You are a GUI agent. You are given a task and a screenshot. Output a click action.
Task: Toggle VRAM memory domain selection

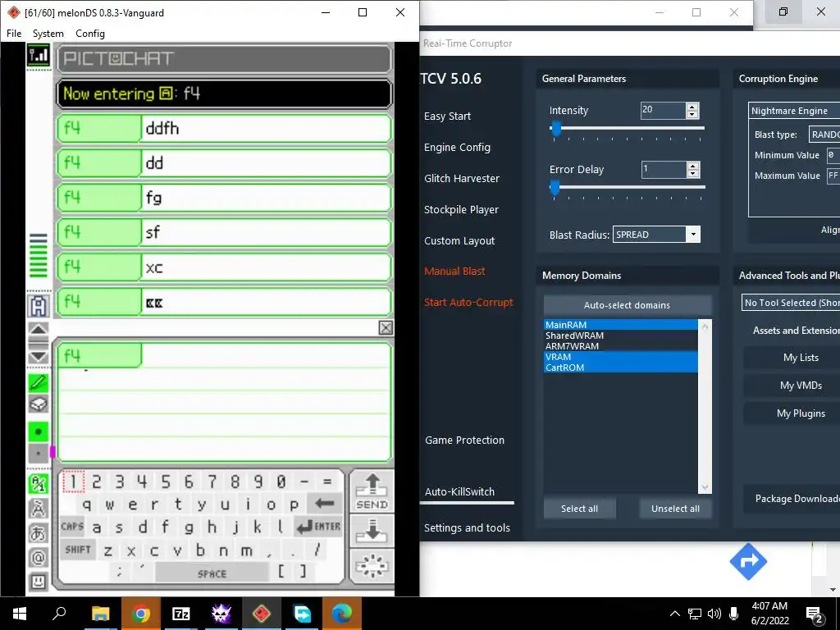coord(621,357)
